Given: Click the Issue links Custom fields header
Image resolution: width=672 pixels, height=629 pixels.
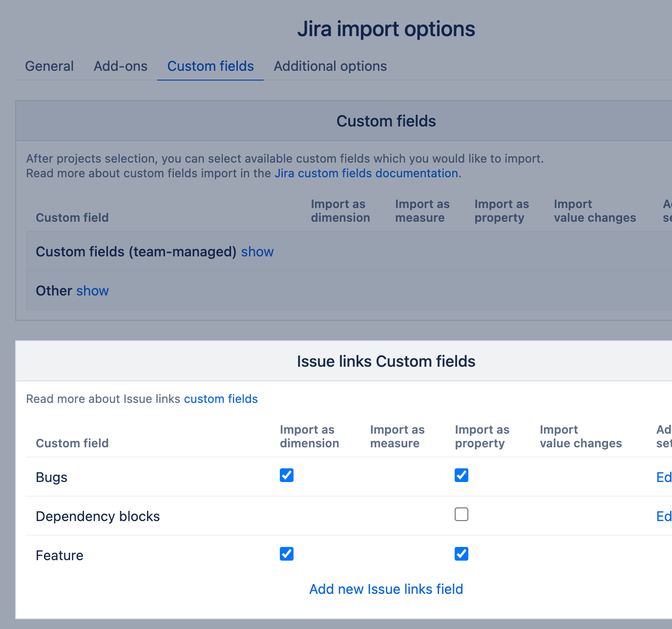Looking at the screenshot, I should pos(386,361).
